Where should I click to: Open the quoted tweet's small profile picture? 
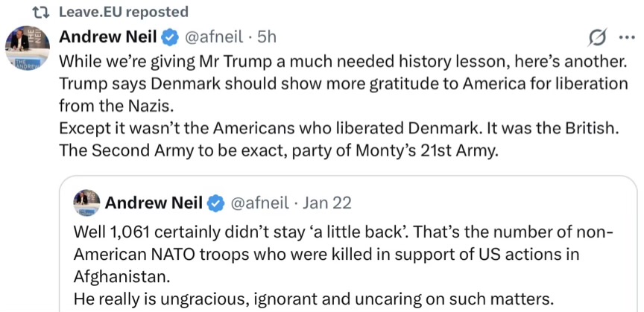tap(86, 202)
